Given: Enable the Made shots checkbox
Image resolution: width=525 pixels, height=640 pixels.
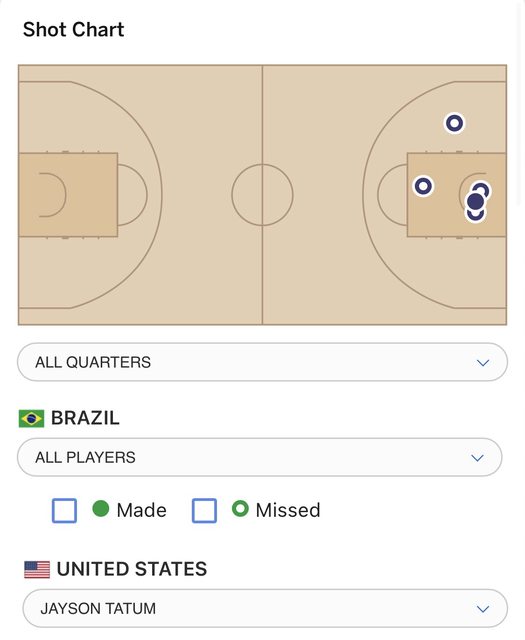Looking at the screenshot, I should click(65, 510).
